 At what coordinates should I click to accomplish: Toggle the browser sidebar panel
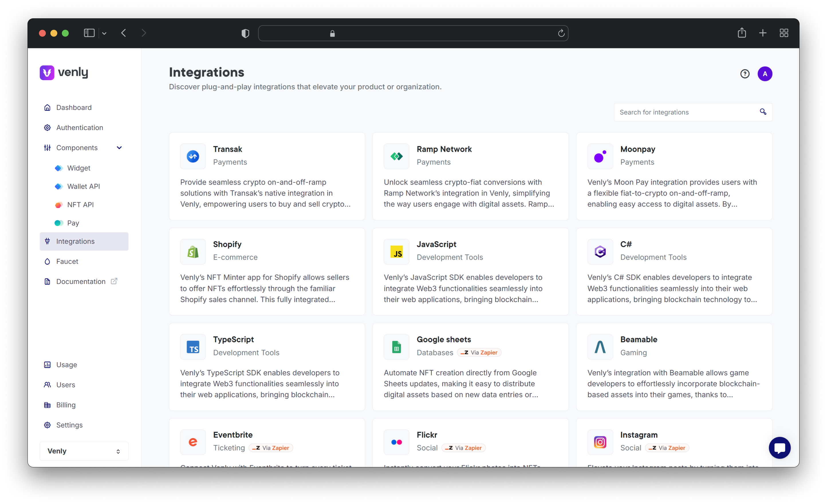click(x=89, y=33)
